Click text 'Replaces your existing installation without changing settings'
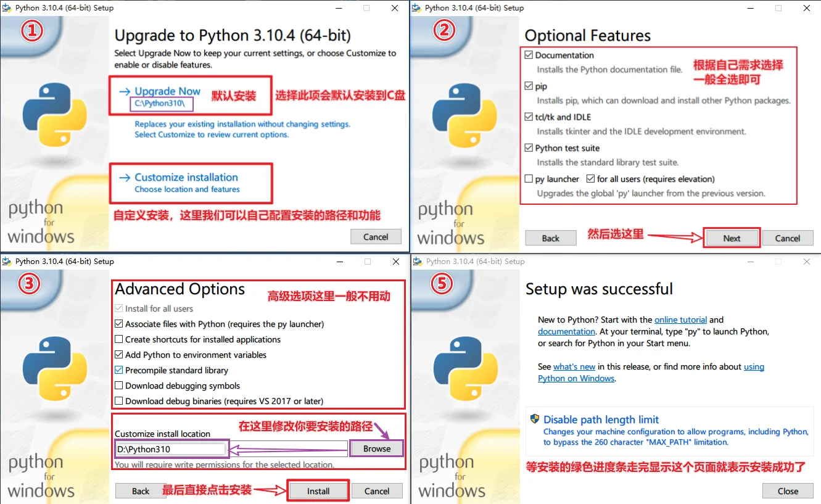The height and width of the screenshot is (504, 821). click(x=242, y=124)
